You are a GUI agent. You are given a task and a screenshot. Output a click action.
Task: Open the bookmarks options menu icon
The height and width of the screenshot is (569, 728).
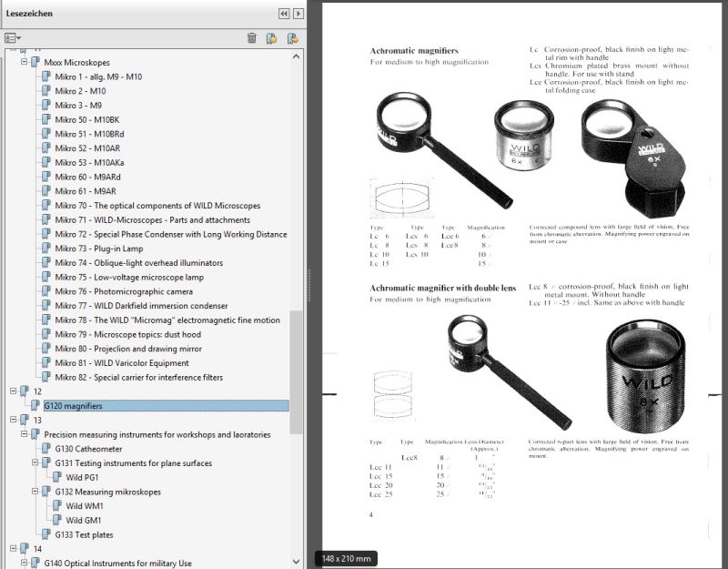point(13,38)
